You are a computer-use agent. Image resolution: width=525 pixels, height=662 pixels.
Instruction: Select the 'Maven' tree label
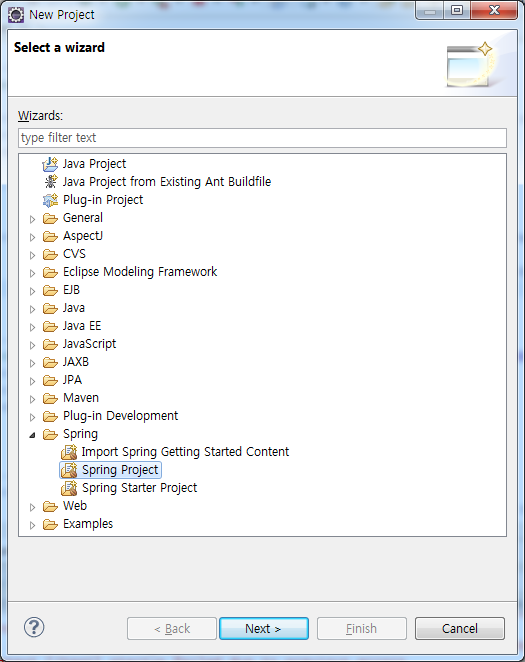click(x=81, y=398)
